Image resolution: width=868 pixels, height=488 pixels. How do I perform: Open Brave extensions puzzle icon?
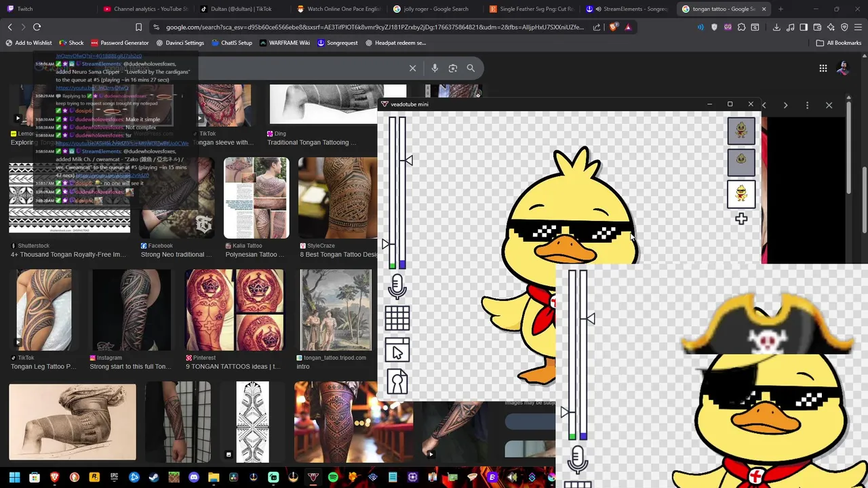741,27
